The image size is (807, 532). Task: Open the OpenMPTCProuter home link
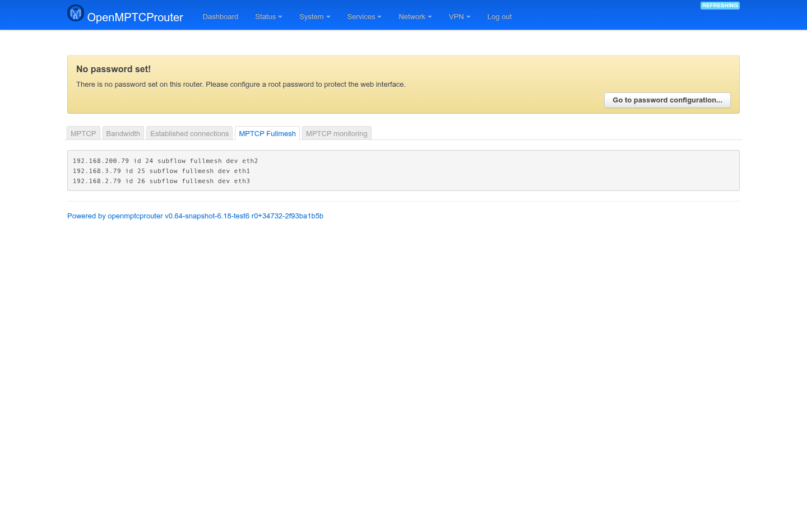135,17
